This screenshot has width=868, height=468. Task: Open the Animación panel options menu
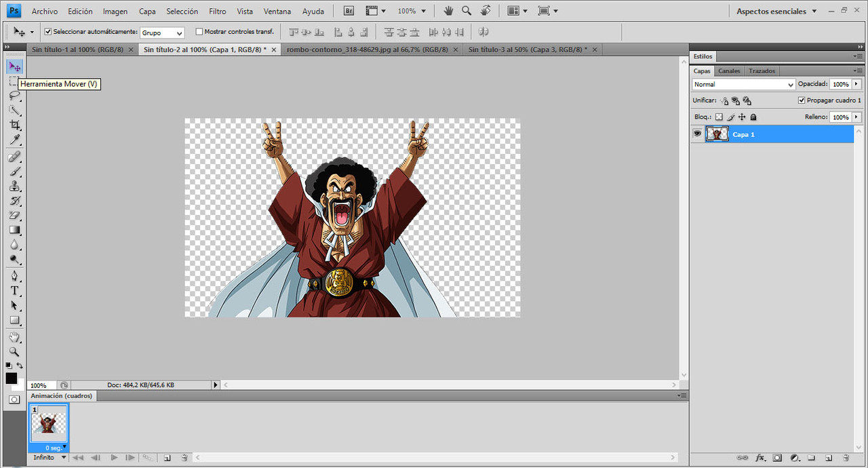point(682,395)
